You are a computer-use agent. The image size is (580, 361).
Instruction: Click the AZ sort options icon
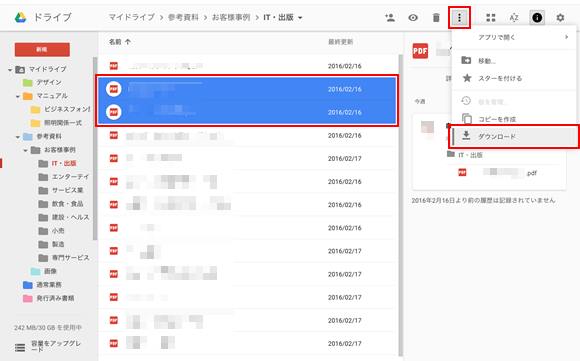[514, 17]
